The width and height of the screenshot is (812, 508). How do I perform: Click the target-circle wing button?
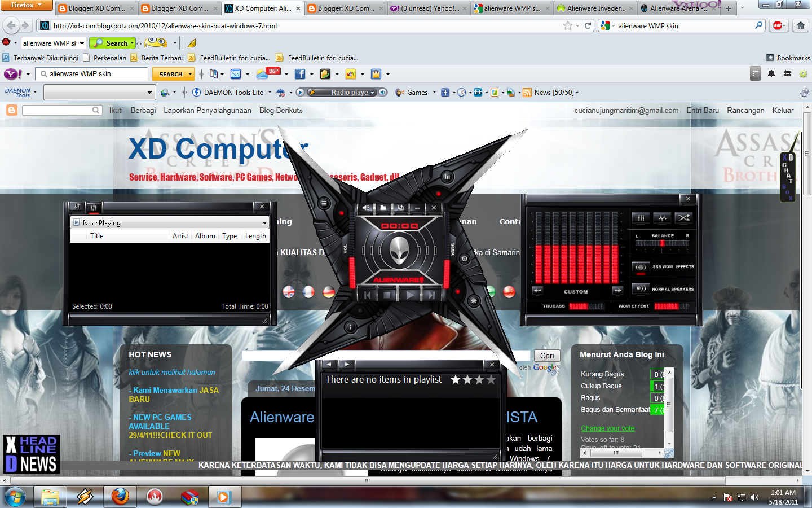coord(465,259)
